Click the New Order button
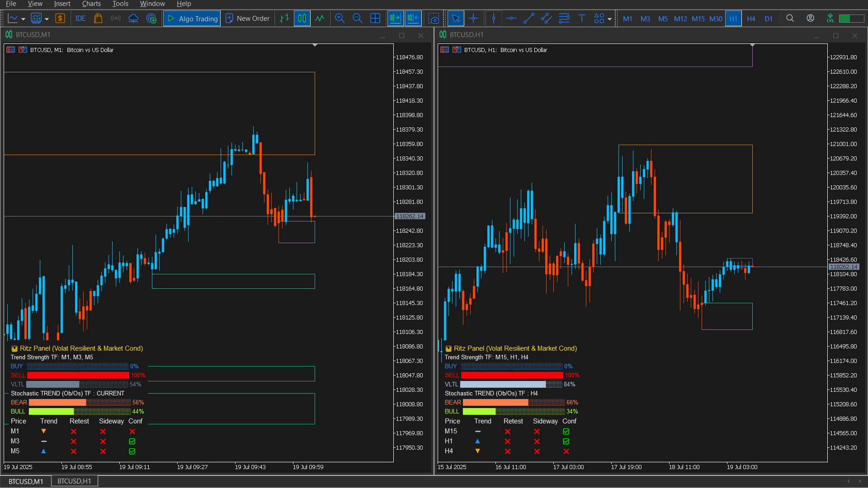The height and width of the screenshot is (488, 868). 248,19
